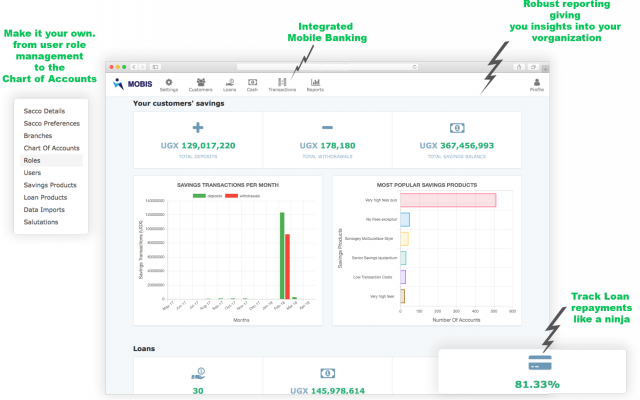Click the yellow savings product bar

[404, 239]
